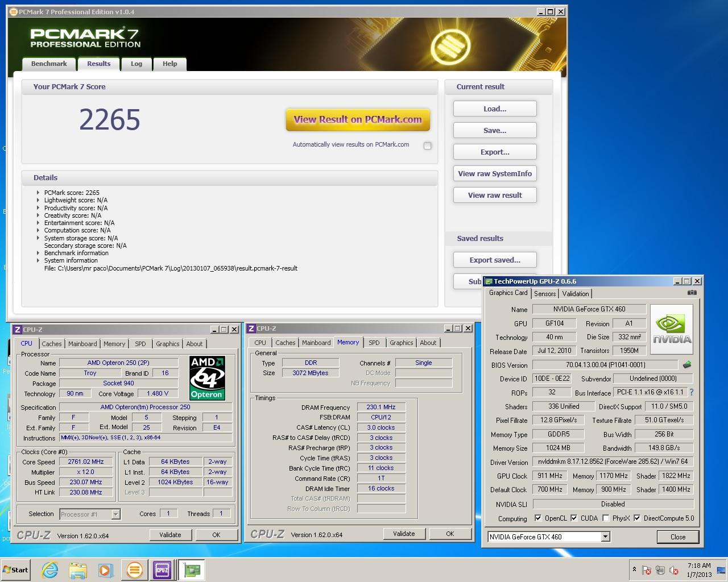728x582 pixels.
Task: Toggle the OpenCL checkbox in GPU-Z
Action: (x=538, y=518)
